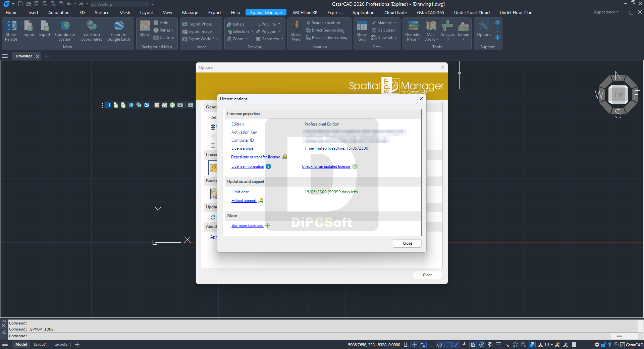Show the background map
This screenshot has height=349, width=644.
[x=145, y=29]
